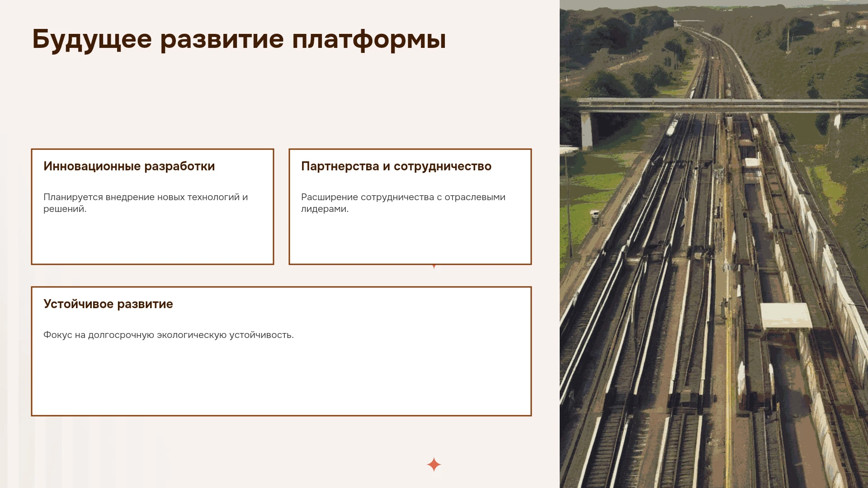The image size is (868, 488).
Task: Click the white platform roof in the photo
Action: [x=786, y=315]
